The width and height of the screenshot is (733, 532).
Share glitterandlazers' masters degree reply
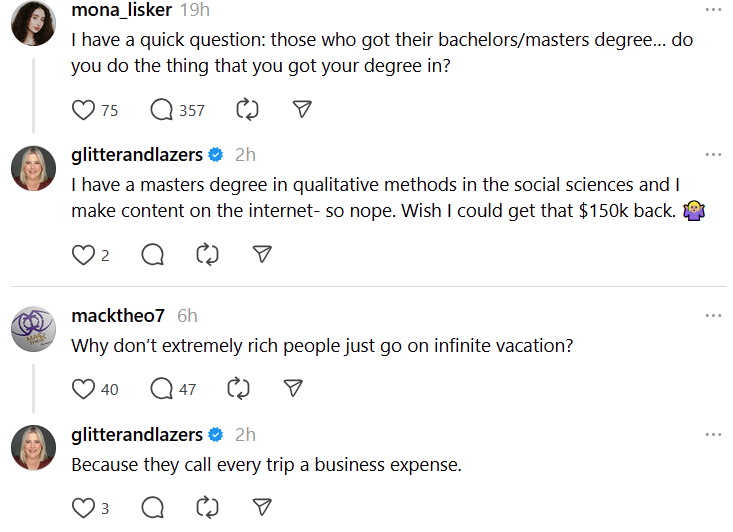click(262, 254)
